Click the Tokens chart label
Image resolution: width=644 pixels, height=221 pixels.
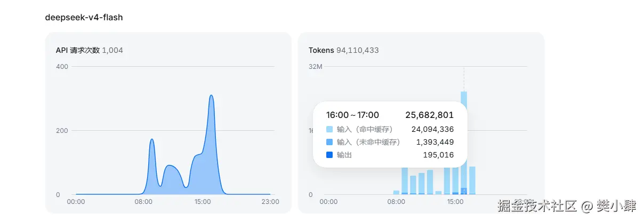pos(321,50)
